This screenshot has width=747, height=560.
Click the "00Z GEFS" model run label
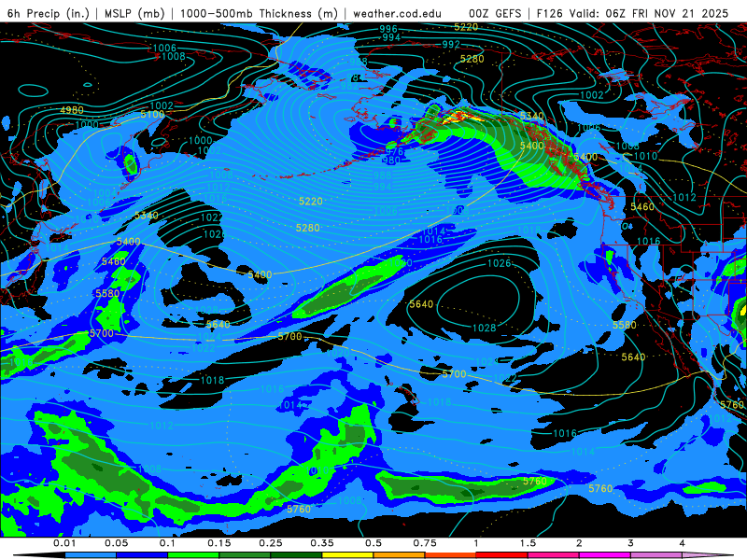pyautogui.click(x=495, y=13)
